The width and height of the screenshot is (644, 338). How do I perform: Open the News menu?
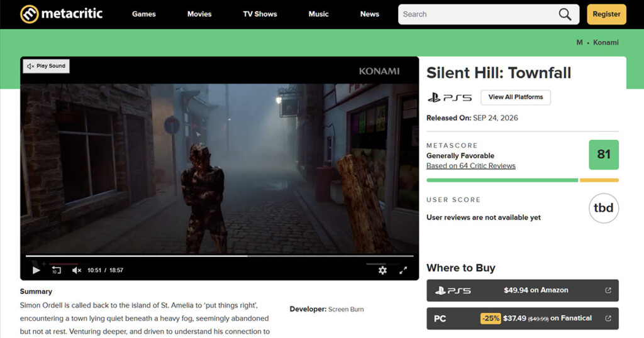370,14
